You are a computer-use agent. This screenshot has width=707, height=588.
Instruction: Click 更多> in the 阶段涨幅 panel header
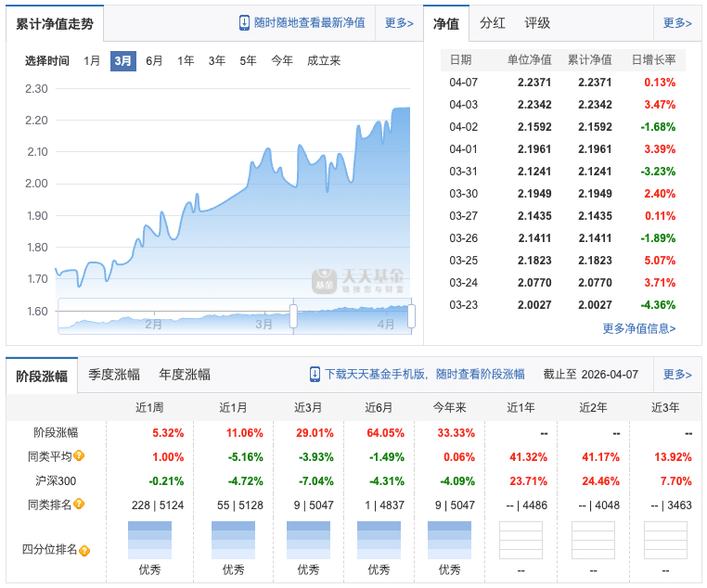point(677,375)
